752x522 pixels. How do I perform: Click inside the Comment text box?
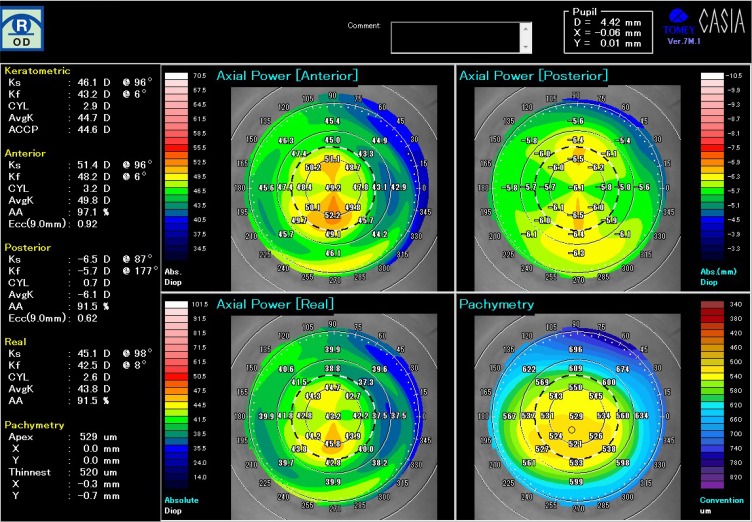pyautogui.click(x=456, y=37)
